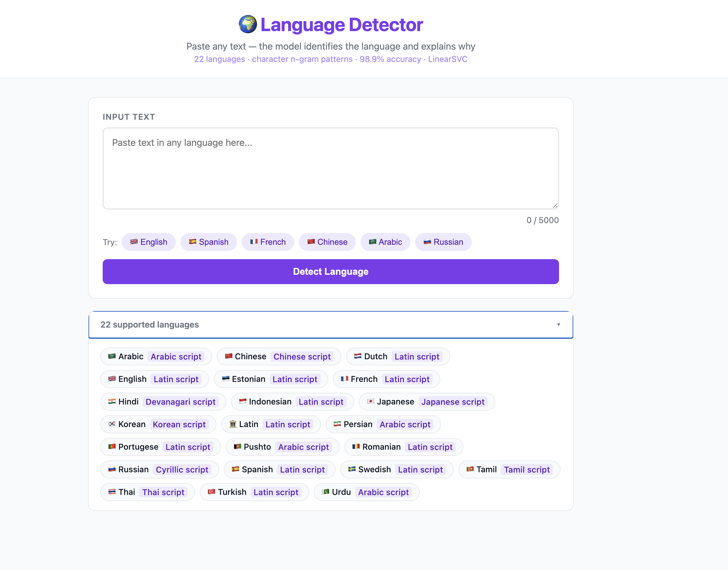The width and height of the screenshot is (728, 570).
Task: Try the Russian sample chip
Action: [x=443, y=242]
